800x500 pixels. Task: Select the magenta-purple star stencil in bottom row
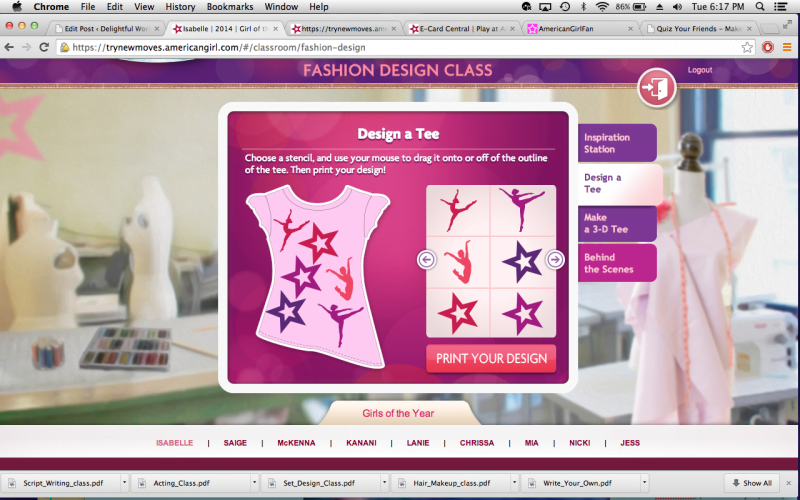tap(523, 313)
